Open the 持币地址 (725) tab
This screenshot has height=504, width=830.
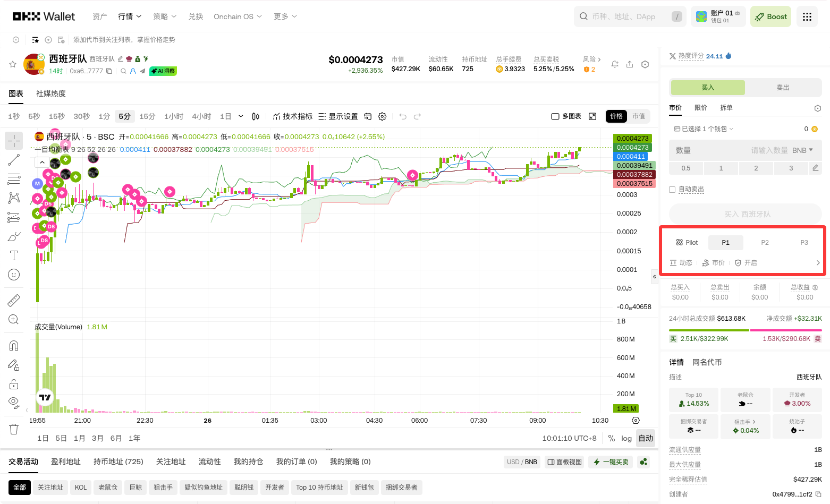pos(118,462)
